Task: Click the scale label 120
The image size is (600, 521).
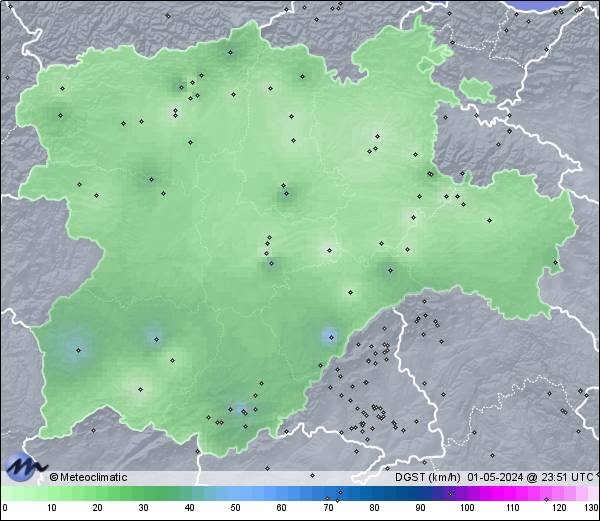Action: 559,508
